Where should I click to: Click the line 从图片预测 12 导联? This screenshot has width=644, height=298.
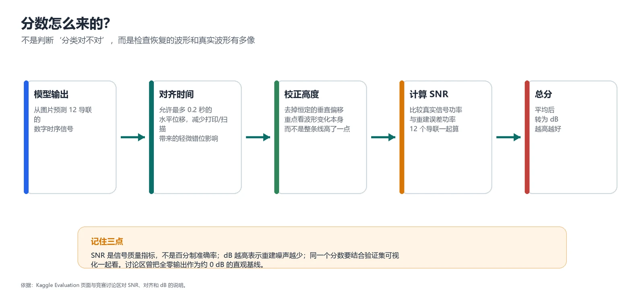pos(63,110)
